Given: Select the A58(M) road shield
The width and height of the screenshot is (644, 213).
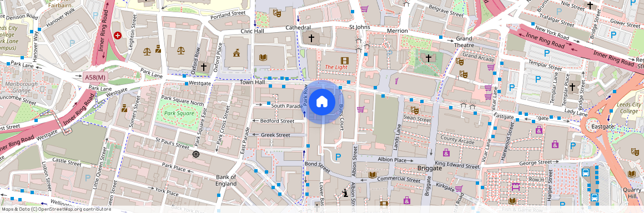Looking at the screenshot, I should pos(95,77).
